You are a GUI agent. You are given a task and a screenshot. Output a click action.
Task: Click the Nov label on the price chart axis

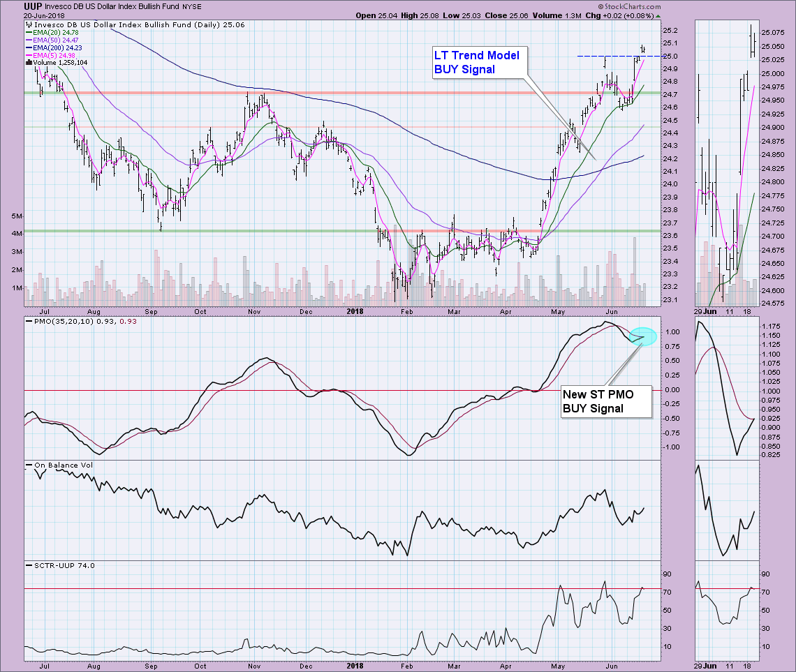pos(254,311)
